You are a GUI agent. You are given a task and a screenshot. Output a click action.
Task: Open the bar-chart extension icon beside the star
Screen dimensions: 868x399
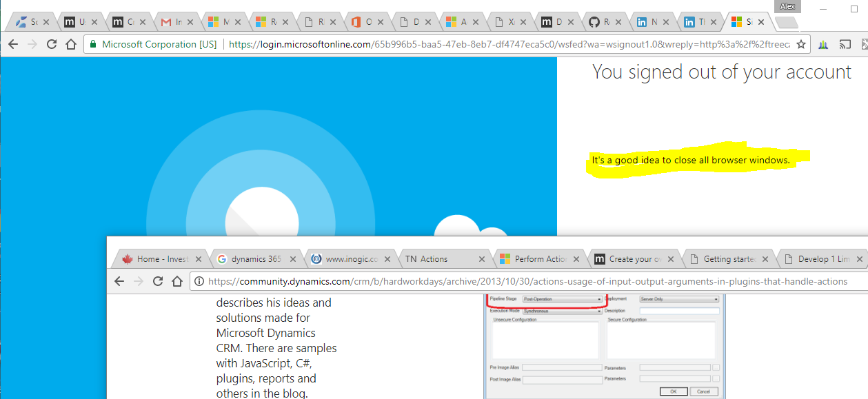click(823, 45)
